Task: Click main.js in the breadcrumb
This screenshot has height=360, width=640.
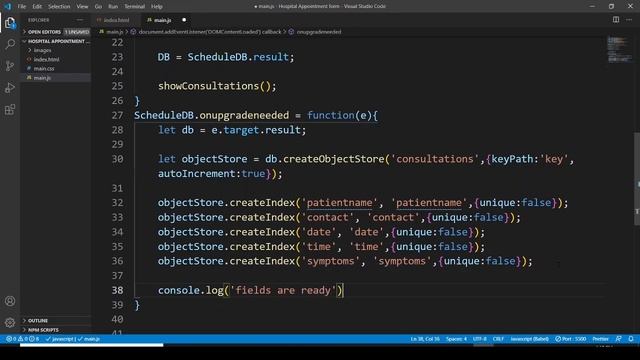Action: click(115, 32)
